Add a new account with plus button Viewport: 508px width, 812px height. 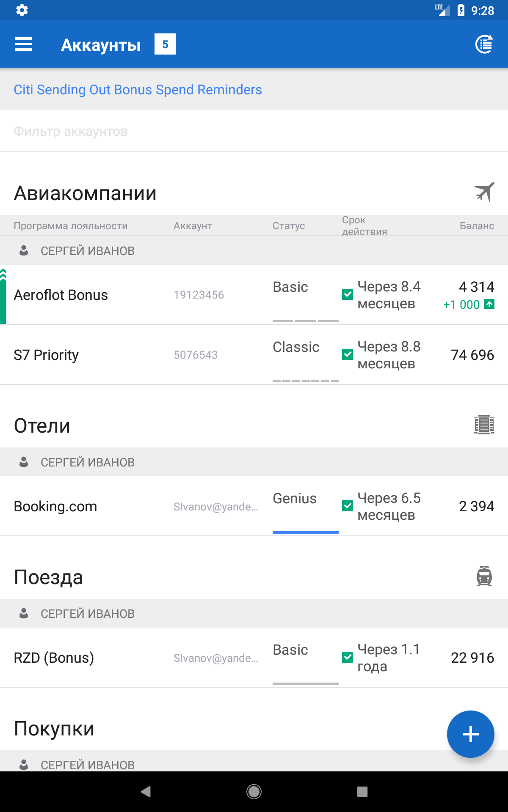[470, 734]
